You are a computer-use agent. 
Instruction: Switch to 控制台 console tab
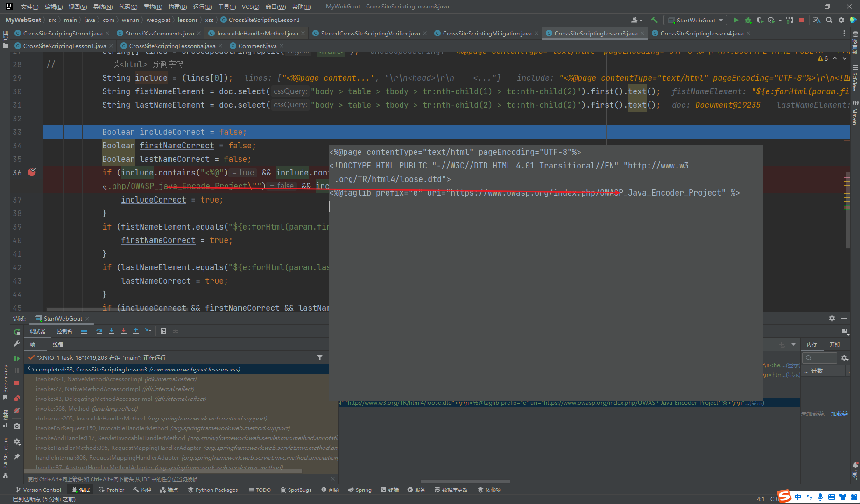coord(64,331)
